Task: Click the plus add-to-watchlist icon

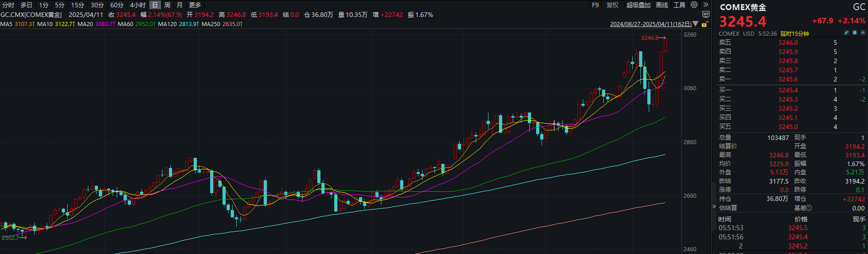Action: [x=863, y=33]
